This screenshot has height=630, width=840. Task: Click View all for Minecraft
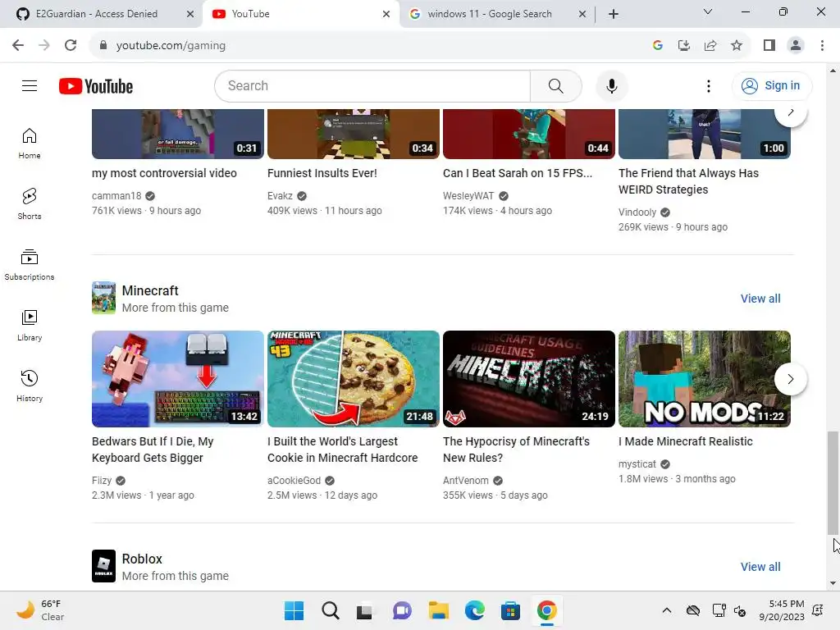pos(760,299)
